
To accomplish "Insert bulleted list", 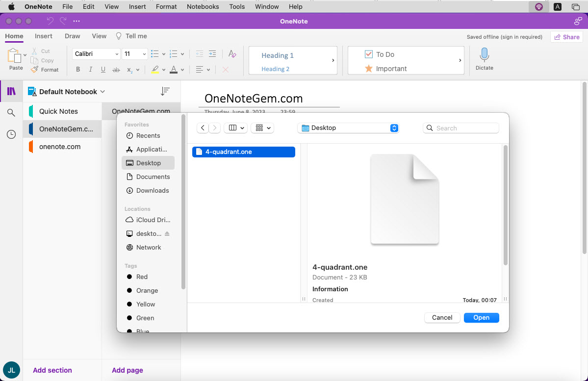I will click(155, 53).
